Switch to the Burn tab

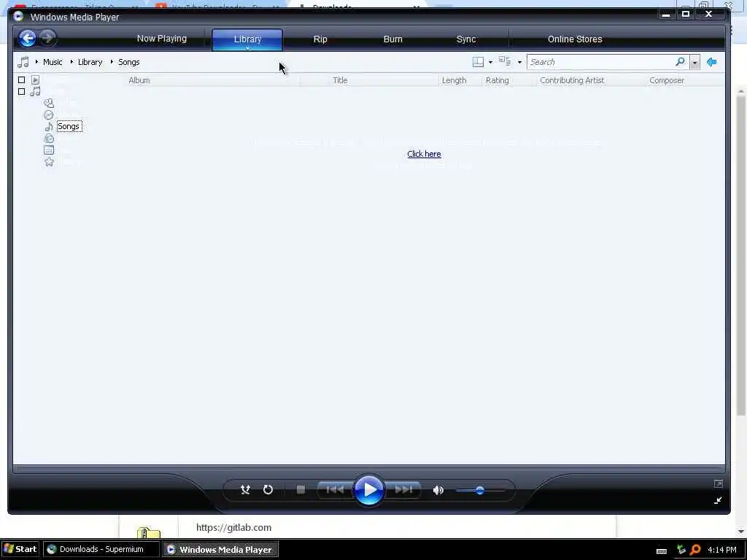pos(393,39)
